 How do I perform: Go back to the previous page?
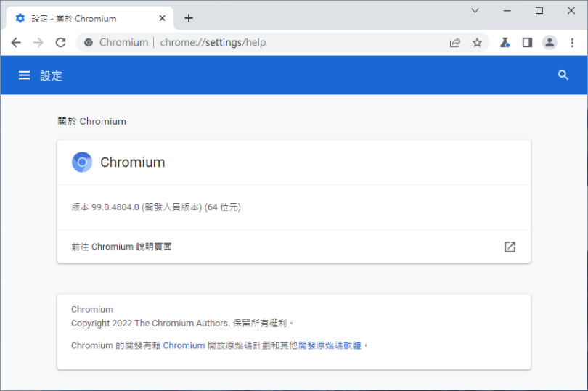(x=16, y=42)
